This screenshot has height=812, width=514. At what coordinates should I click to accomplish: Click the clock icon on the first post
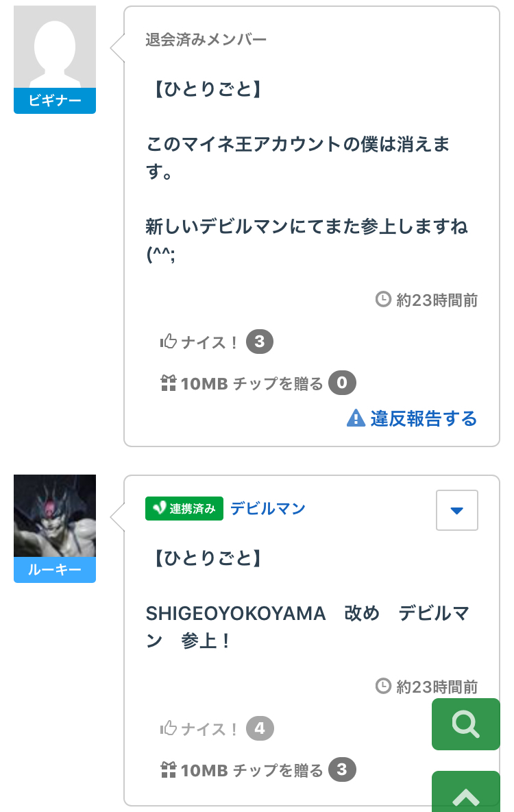point(384,300)
